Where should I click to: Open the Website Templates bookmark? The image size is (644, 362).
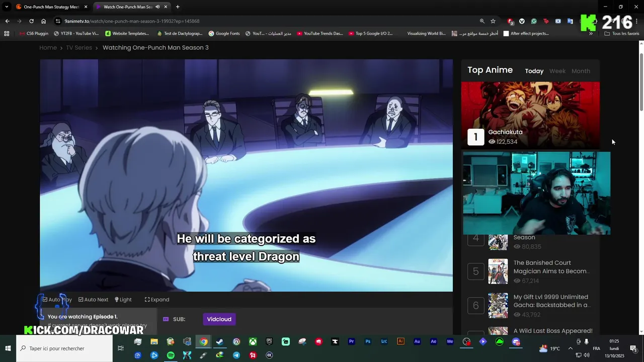tap(127, 34)
